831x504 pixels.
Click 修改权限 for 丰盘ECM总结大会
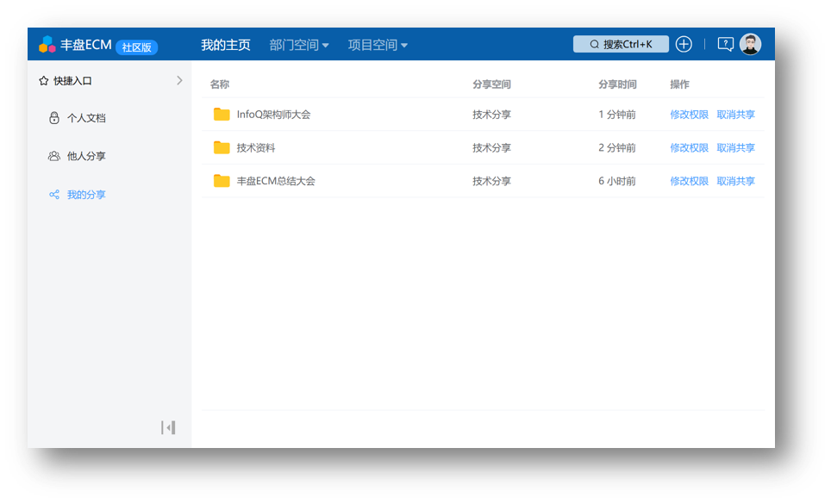coord(689,181)
